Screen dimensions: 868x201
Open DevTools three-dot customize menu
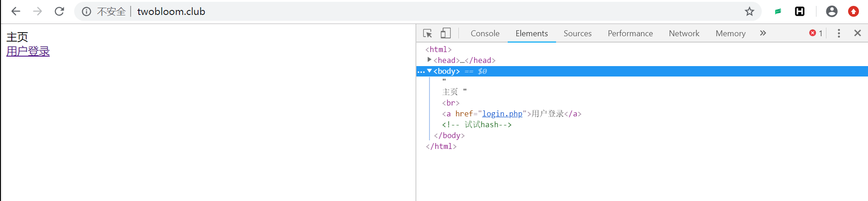coord(839,33)
